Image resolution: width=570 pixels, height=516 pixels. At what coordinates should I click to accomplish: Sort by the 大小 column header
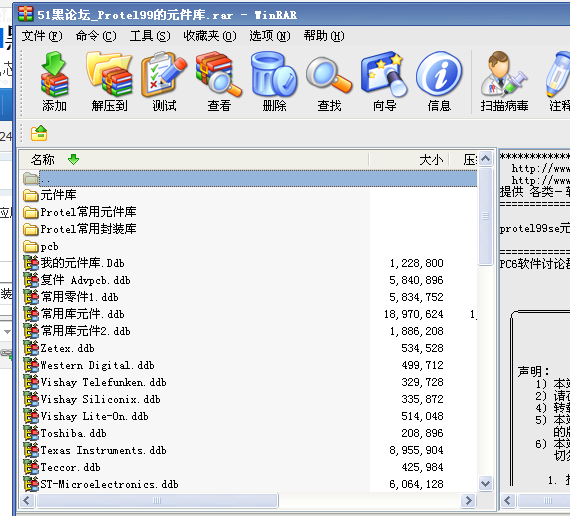tap(409, 160)
